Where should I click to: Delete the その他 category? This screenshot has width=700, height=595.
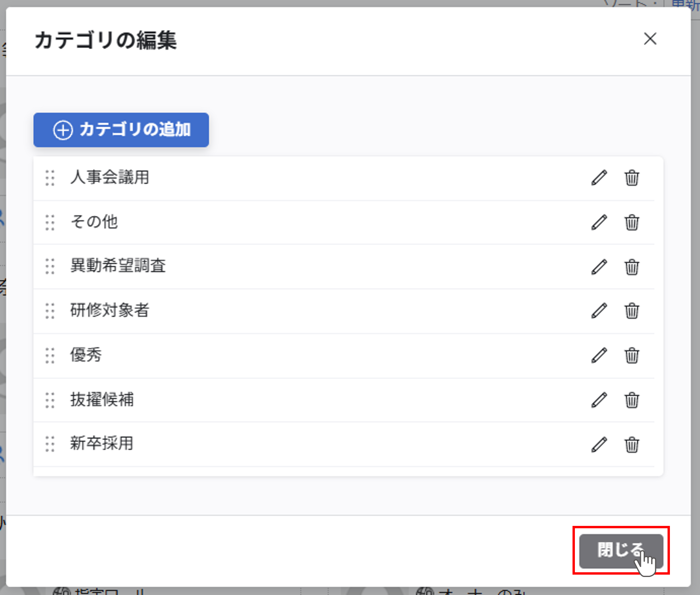(632, 222)
